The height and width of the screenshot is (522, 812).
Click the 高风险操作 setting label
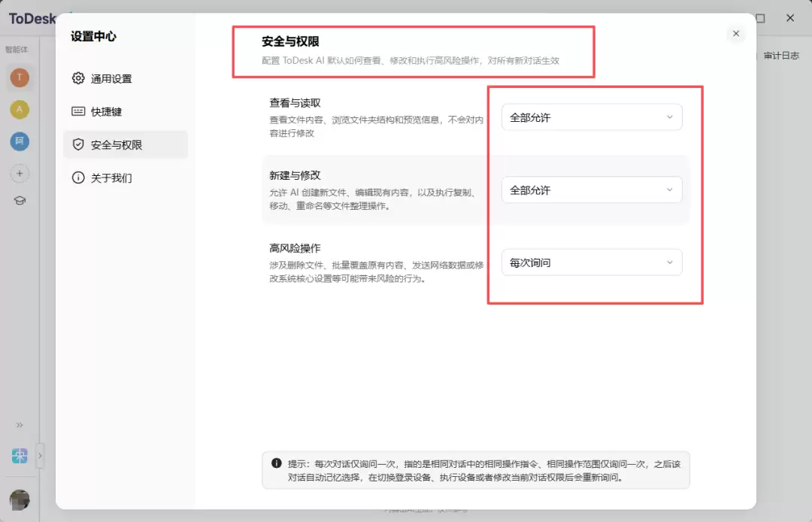[295, 247]
